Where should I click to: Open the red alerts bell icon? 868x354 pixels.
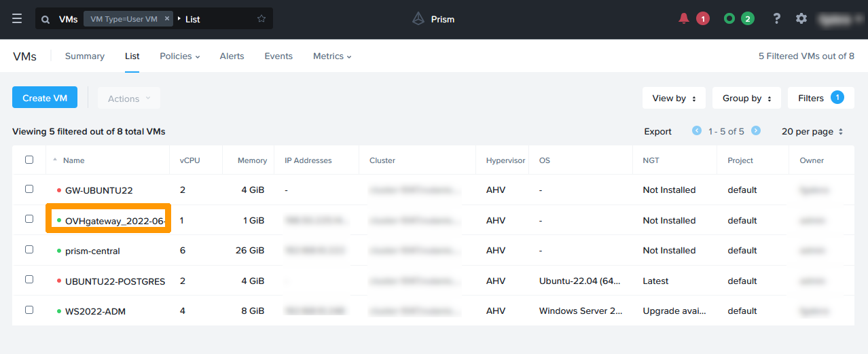pos(684,18)
